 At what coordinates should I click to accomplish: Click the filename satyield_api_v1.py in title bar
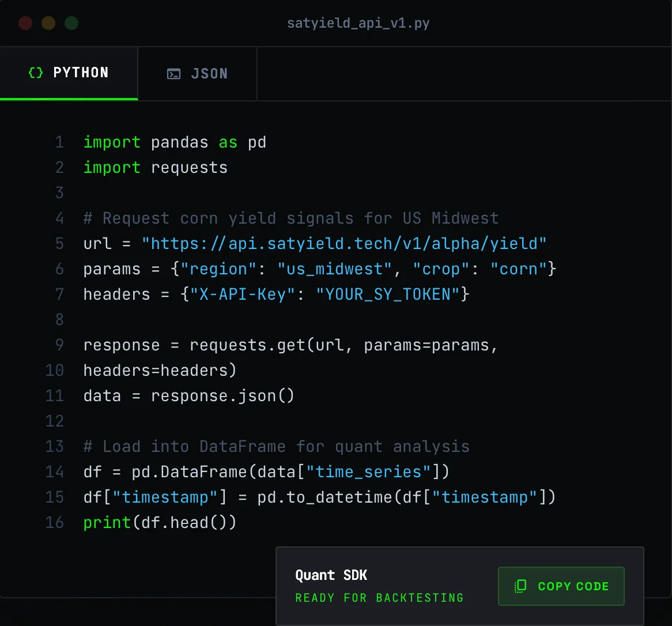coord(358,23)
